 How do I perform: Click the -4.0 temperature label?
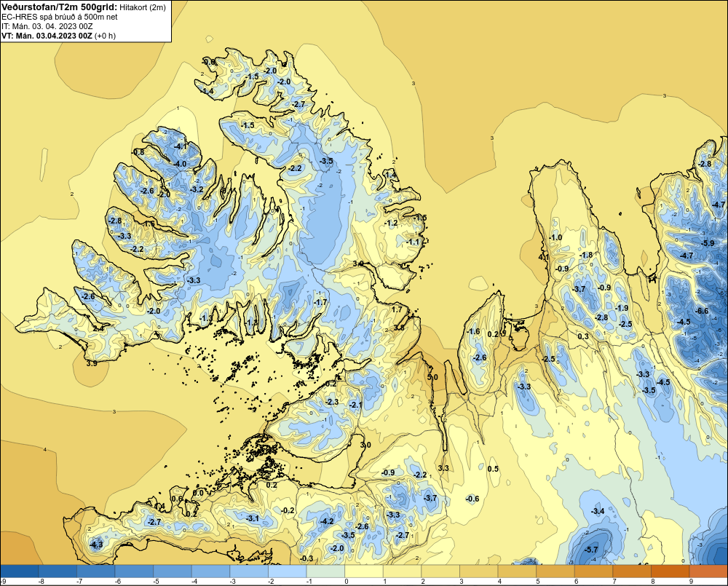coord(180,164)
